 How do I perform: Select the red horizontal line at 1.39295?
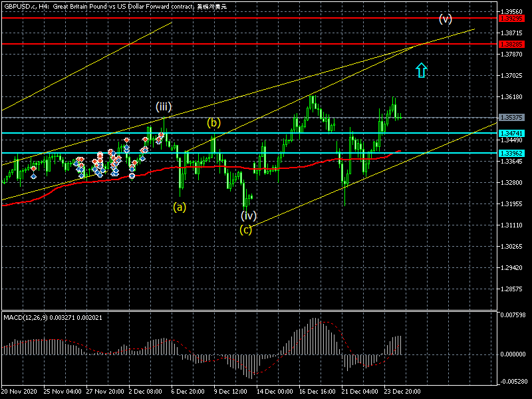(x=249, y=18)
